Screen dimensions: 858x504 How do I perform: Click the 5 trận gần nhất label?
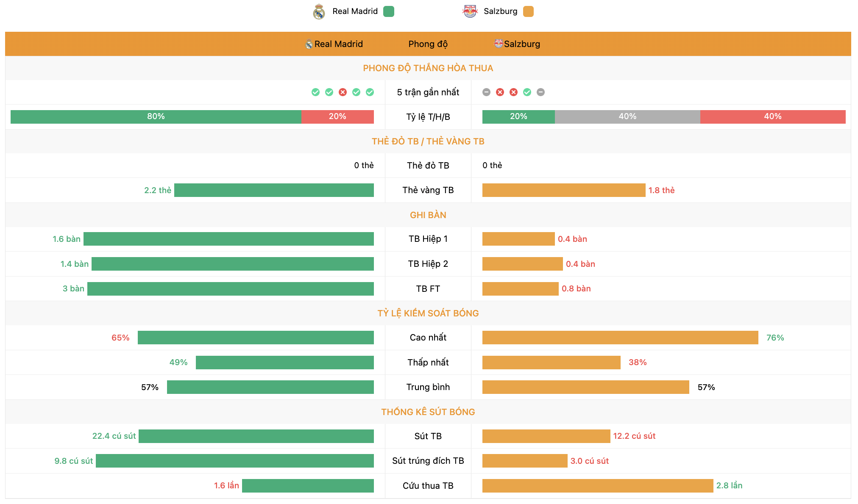click(x=428, y=92)
